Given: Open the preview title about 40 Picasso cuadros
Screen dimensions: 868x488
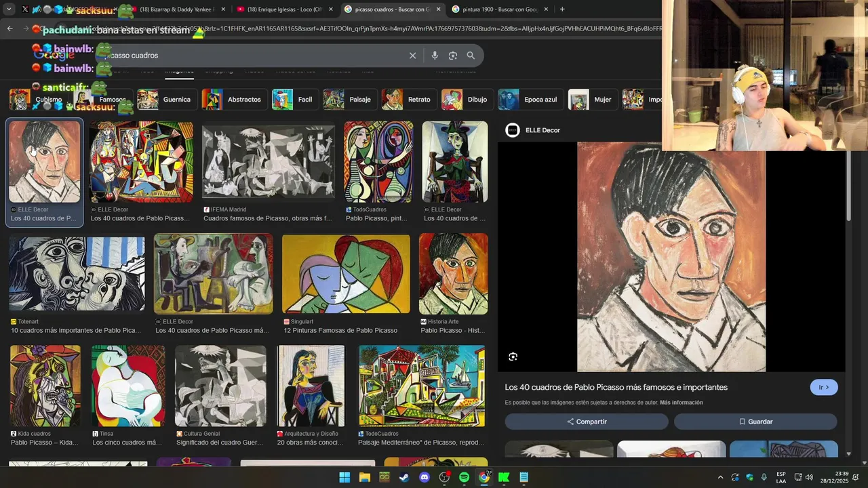Looking at the screenshot, I should pyautogui.click(x=616, y=388).
